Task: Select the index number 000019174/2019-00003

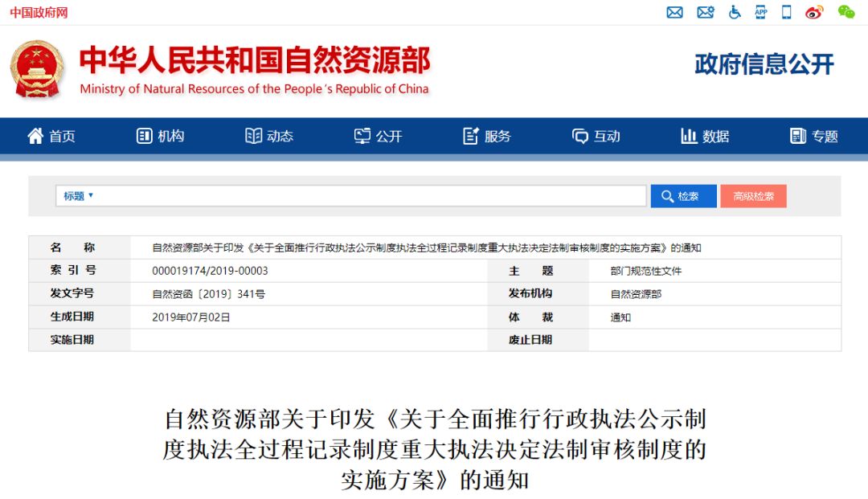Action: point(210,271)
